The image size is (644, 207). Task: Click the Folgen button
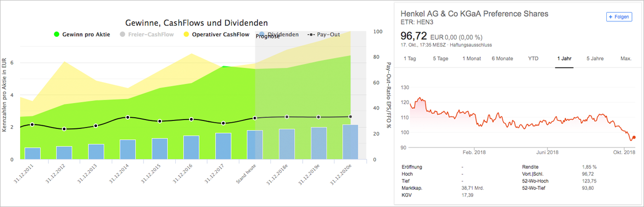[619, 17]
